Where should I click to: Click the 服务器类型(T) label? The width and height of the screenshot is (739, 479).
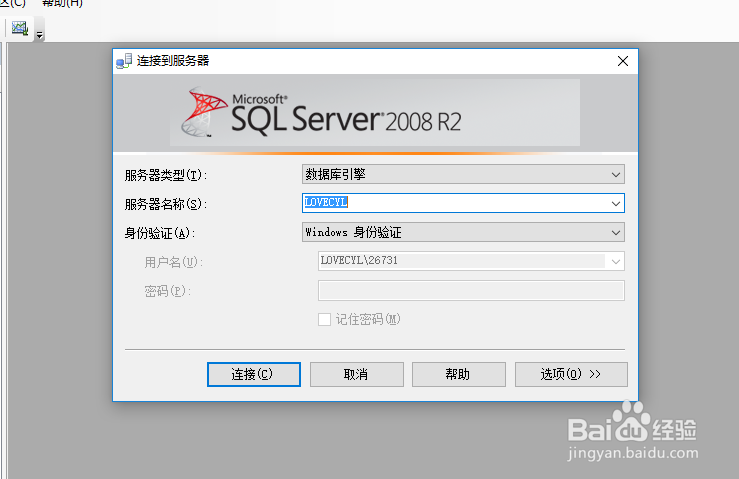coord(165,175)
